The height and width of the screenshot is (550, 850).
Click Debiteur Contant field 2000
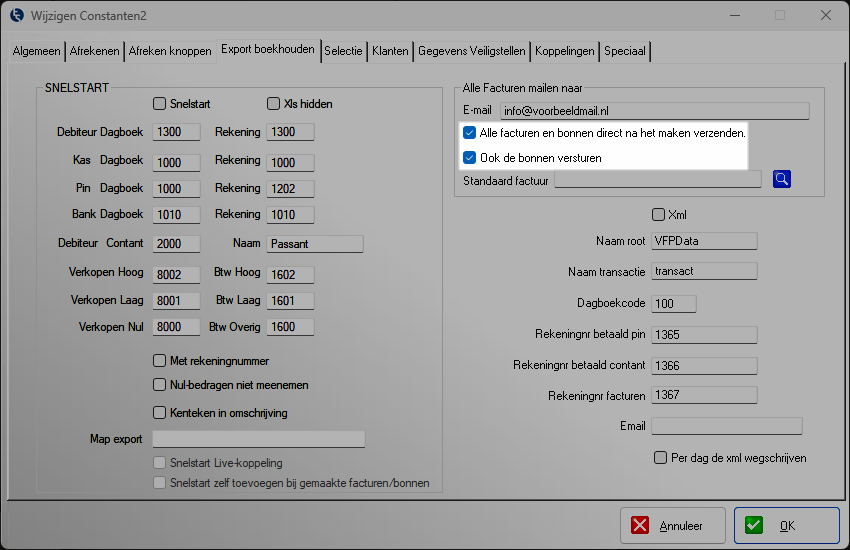click(176, 244)
